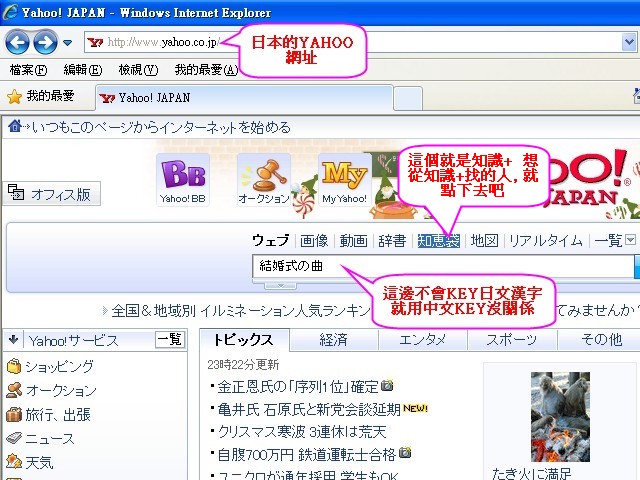Viewport: 640px width, 480px height.
Task: Select the Yahoo! JAPAN browser tab
Action: click(244, 98)
